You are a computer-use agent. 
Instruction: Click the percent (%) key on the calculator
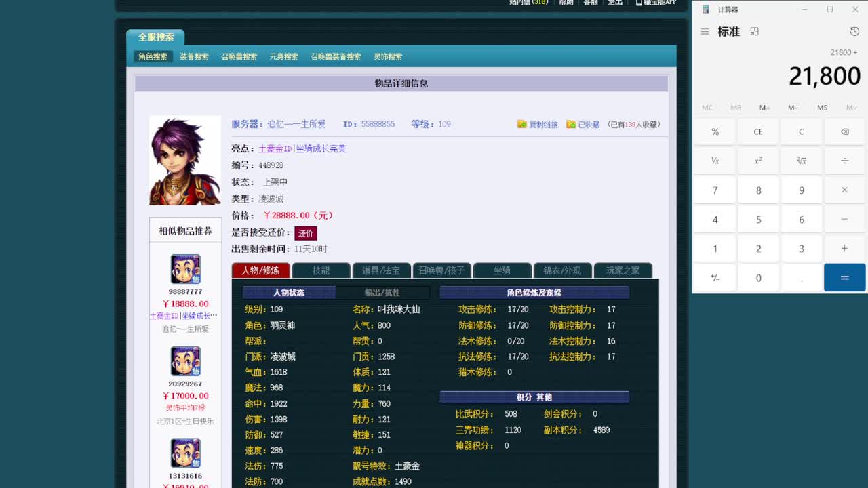[715, 131]
